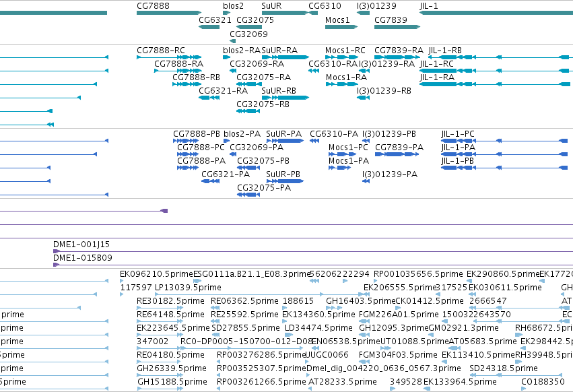Open transcript JIL-1-RA
Screen dimensions: 573x392
(x=437, y=77)
